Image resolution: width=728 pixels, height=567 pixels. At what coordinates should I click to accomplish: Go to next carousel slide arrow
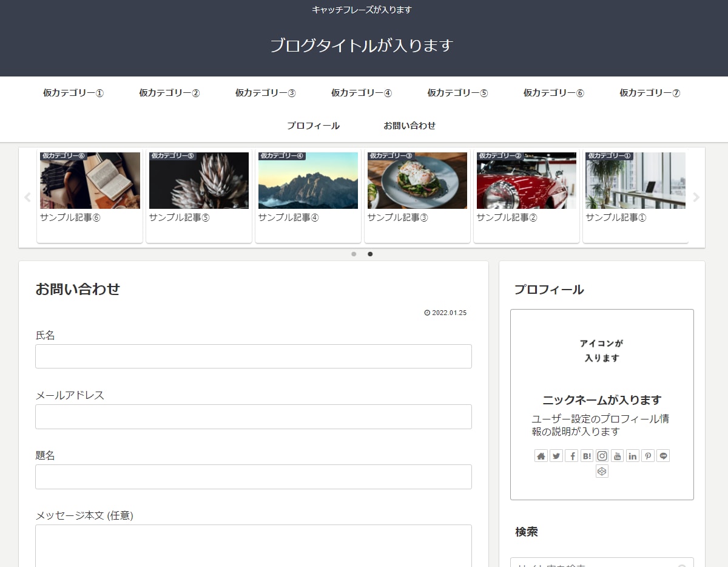[696, 197]
